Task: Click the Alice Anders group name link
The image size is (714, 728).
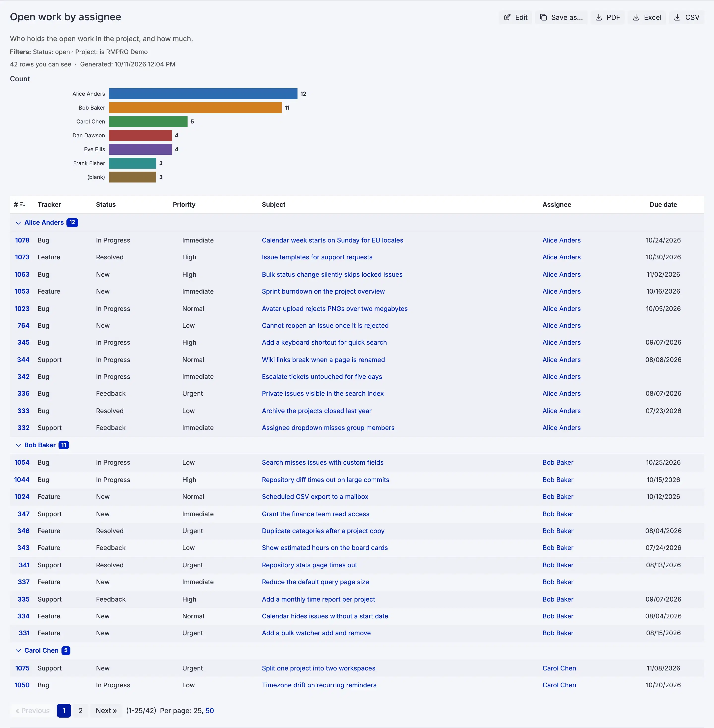Action: click(44, 222)
